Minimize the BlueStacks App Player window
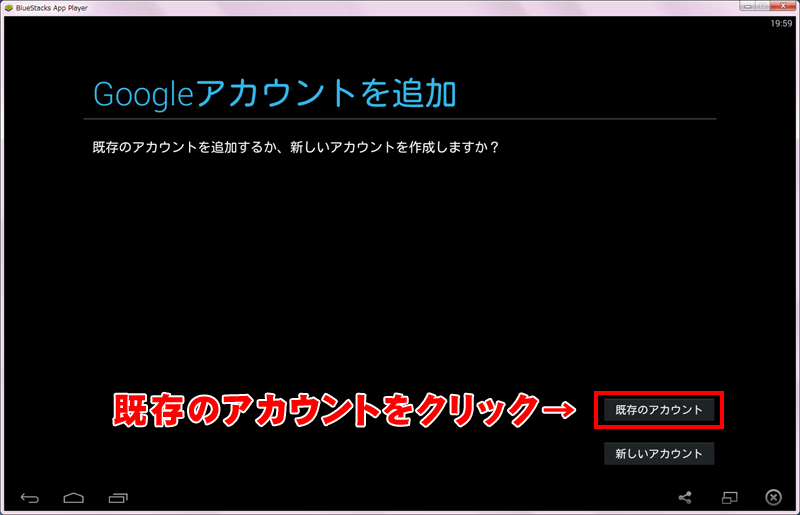Image resolution: width=800 pixels, height=515 pixels. click(747, 6)
